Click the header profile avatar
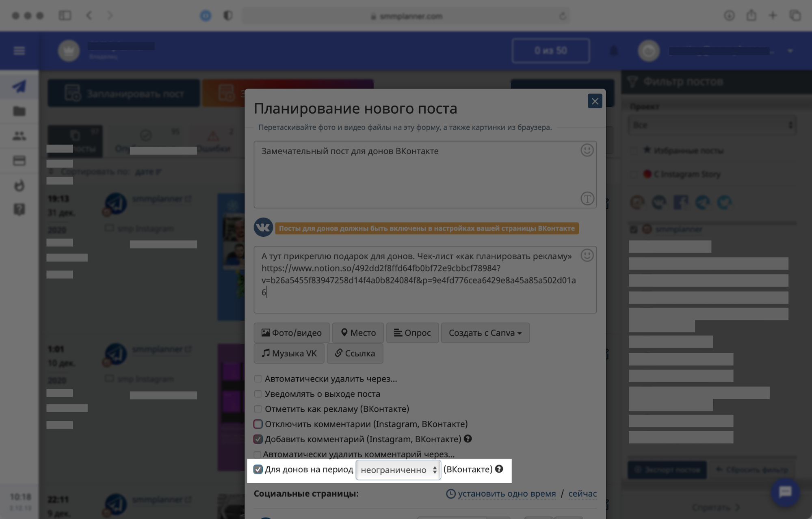 tap(649, 51)
